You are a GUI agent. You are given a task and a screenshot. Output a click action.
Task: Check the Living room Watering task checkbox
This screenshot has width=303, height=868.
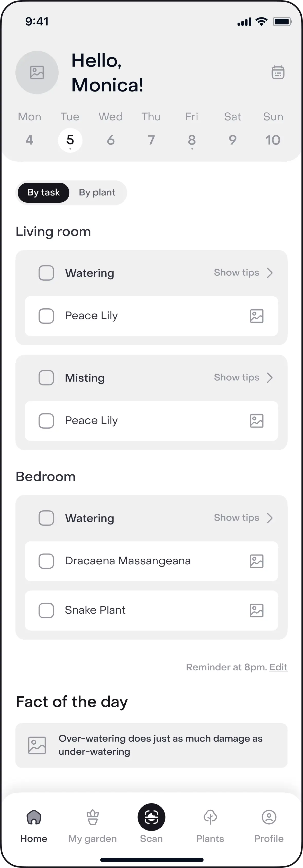(46, 273)
